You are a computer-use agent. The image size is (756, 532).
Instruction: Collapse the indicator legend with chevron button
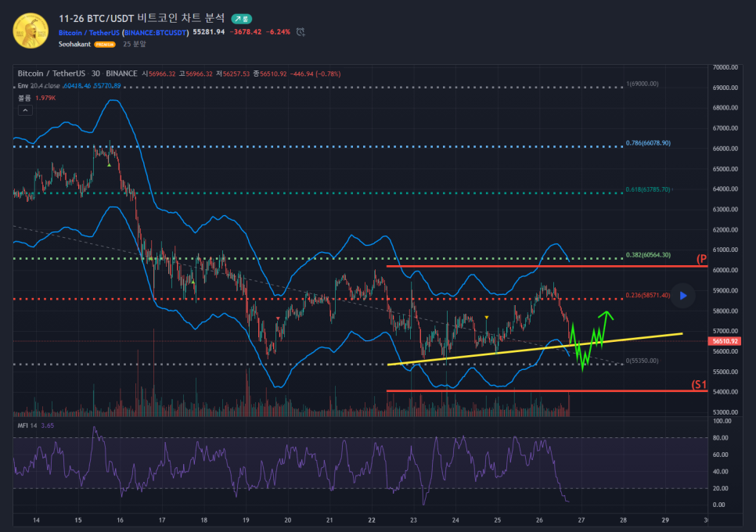point(24,111)
